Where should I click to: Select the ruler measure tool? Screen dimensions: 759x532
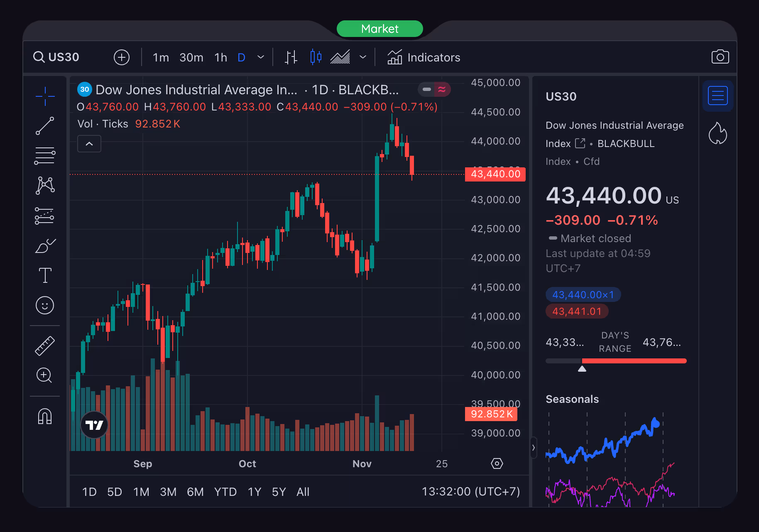coord(45,346)
